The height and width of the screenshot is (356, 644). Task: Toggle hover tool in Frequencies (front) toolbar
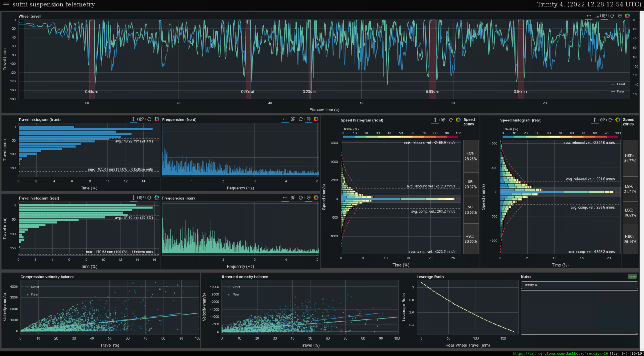point(309,119)
